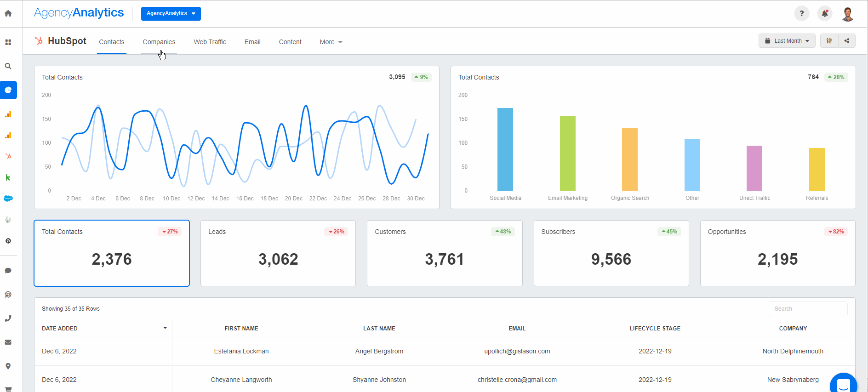The image size is (868, 392).
Task: Expand the More tab dropdown
Action: (x=331, y=42)
